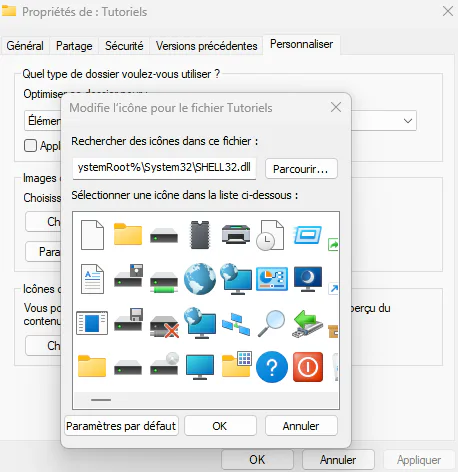Choose the drive with 3.5 floppy disk icon
This screenshot has height=472, width=458.
(x=128, y=320)
